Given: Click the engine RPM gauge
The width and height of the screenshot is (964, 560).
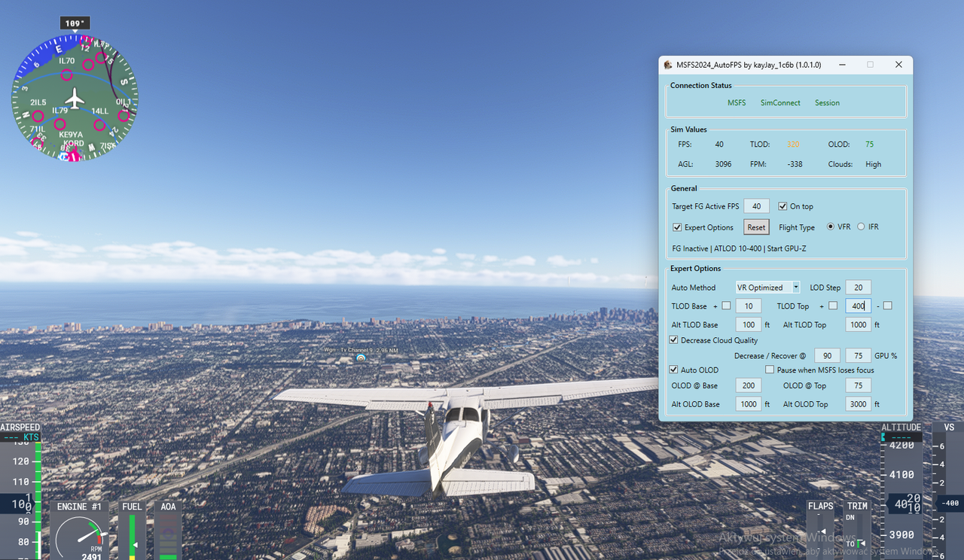Looking at the screenshot, I should (80, 536).
